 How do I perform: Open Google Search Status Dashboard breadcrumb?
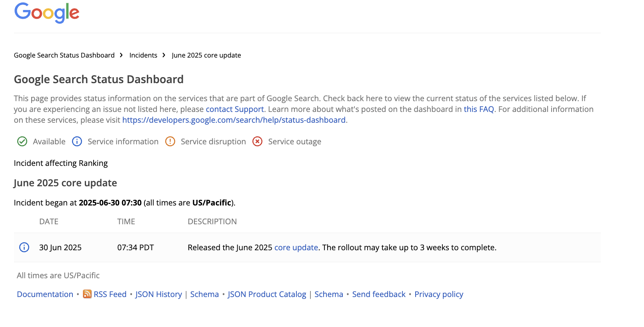click(x=64, y=55)
